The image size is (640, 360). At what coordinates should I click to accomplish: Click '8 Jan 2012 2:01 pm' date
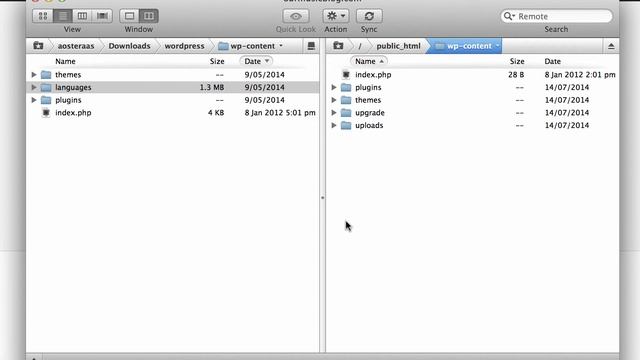580,75
